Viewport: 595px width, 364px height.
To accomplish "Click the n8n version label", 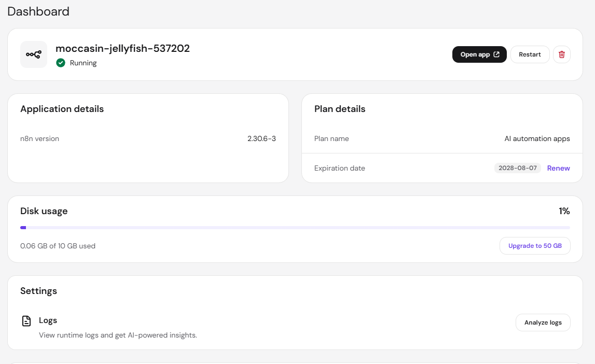I will tap(39, 139).
